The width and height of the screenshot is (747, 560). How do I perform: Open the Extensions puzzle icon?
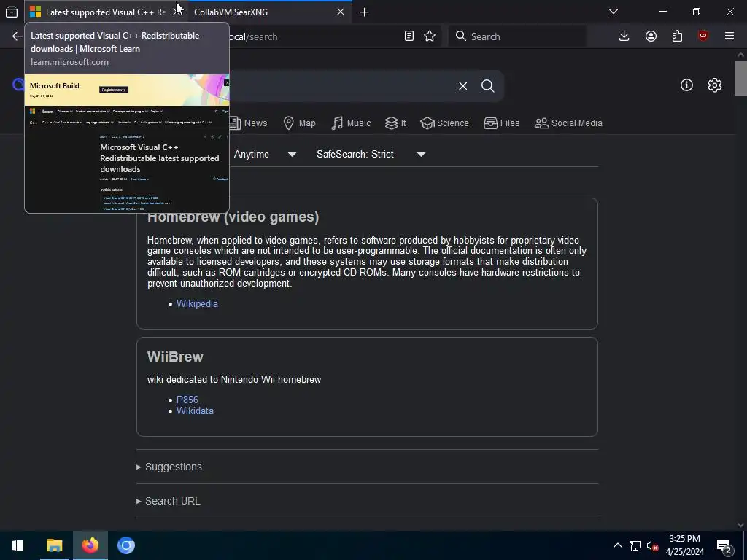pos(677,36)
